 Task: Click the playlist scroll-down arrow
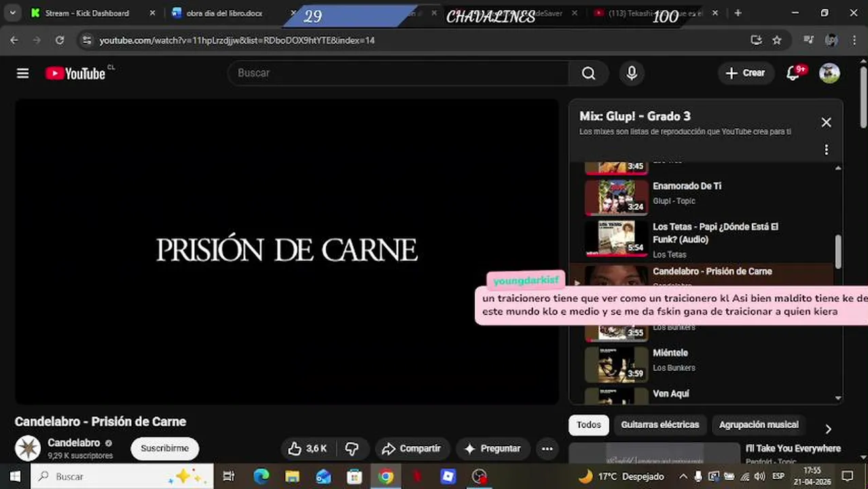[838, 399]
